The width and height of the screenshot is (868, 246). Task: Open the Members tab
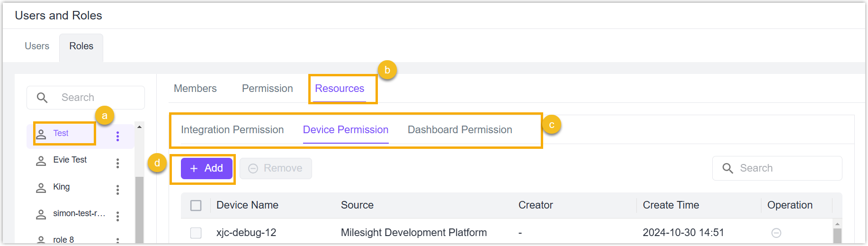(195, 89)
